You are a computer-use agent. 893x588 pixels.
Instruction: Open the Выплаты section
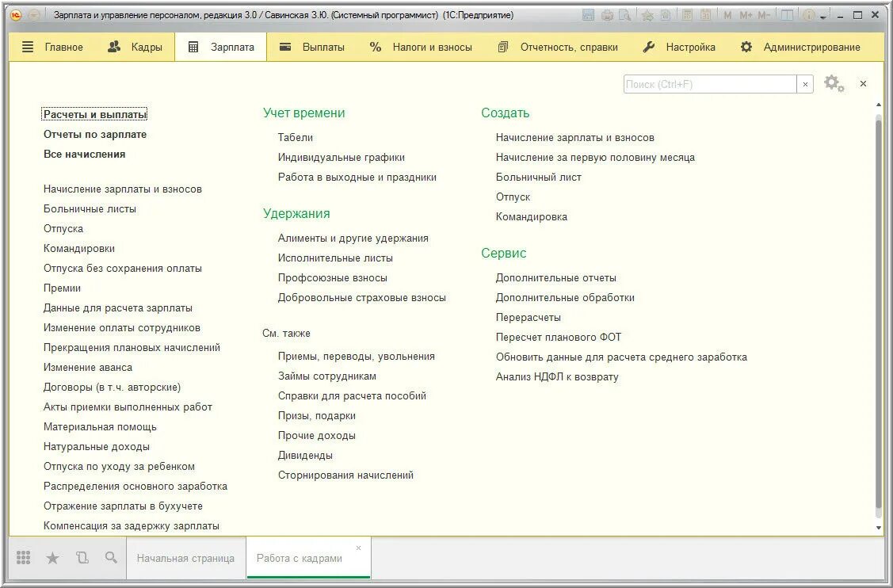pos(312,48)
